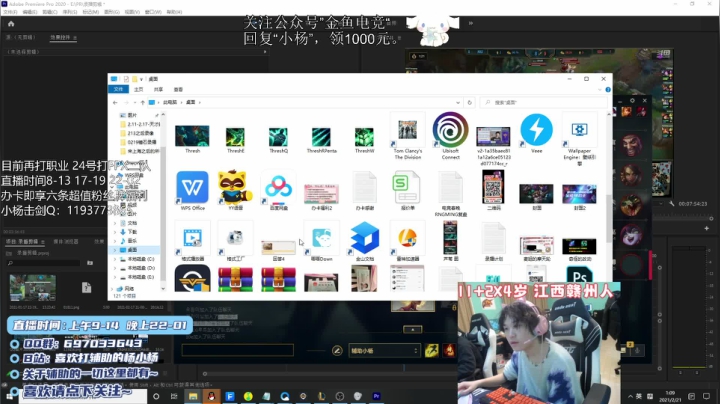Click the Explorer file list vertical scrollbar
The height and width of the screenshot is (404, 720).
(x=609, y=218)
